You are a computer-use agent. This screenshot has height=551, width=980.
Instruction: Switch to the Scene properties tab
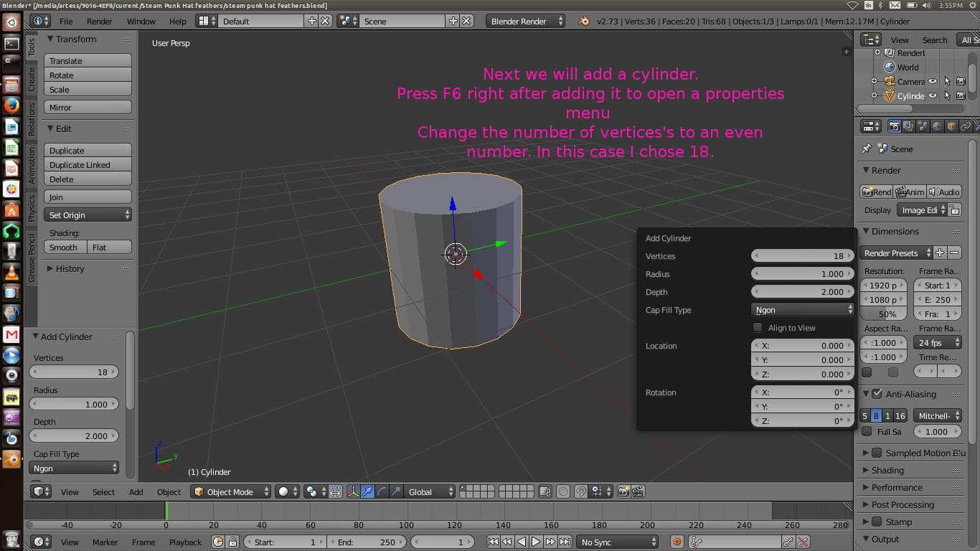[x=922, y=126]
